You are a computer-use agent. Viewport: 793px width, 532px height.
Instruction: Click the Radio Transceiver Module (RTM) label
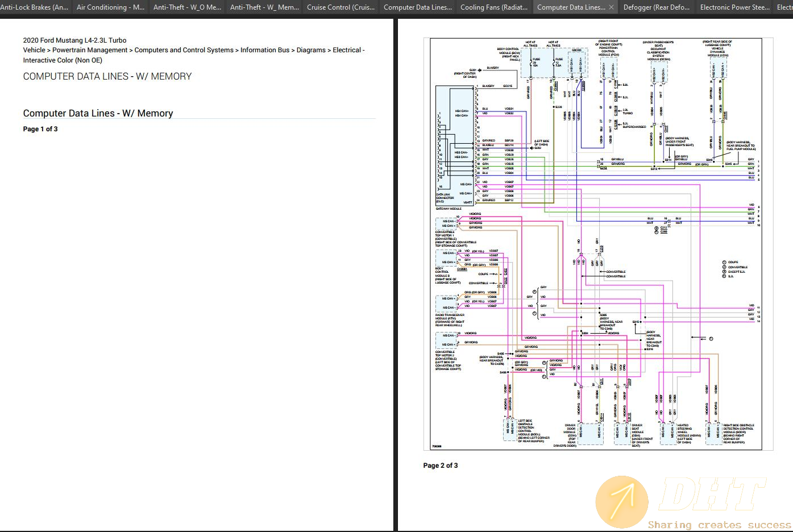point(450,320)
